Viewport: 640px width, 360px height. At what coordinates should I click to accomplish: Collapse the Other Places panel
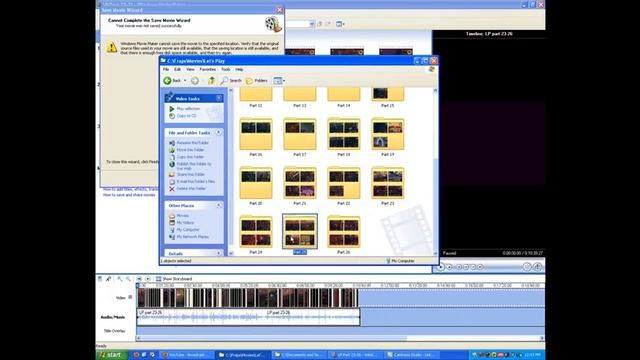(x=219, y=205)
